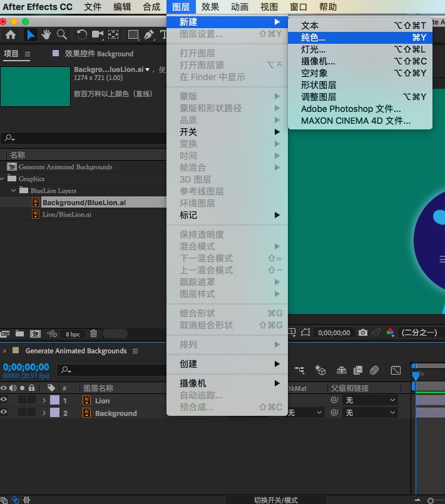
Task: Click the 8 bpc color depth button
Action: [x=73, y=334]
